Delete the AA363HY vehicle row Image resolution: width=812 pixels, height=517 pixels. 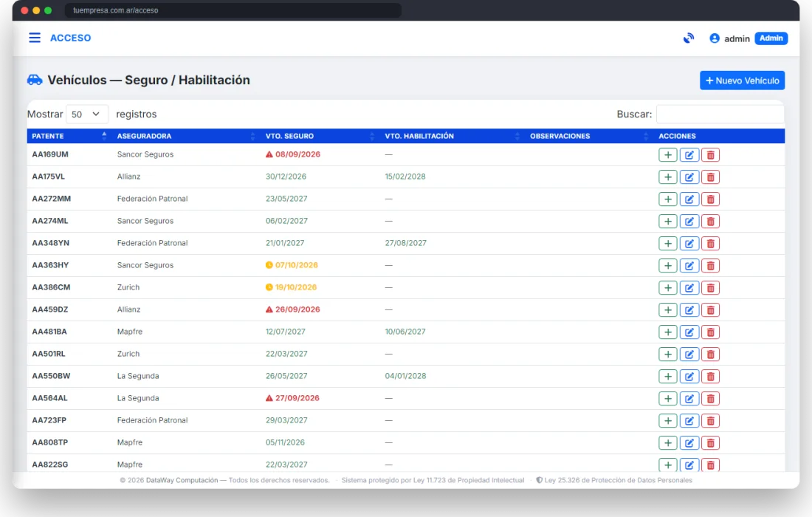(x=710, y=266)
